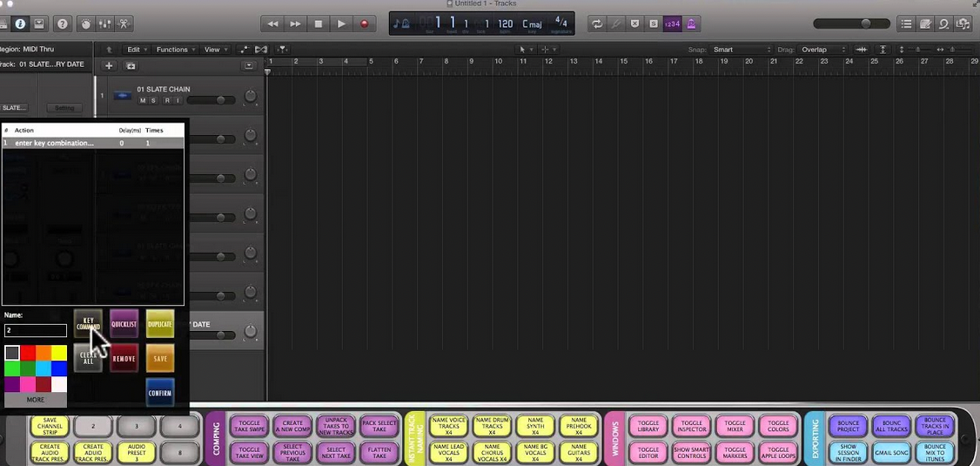Open the pointer tool menu
Viewport: 980px width, 466px height.
[x=526, y=50]
